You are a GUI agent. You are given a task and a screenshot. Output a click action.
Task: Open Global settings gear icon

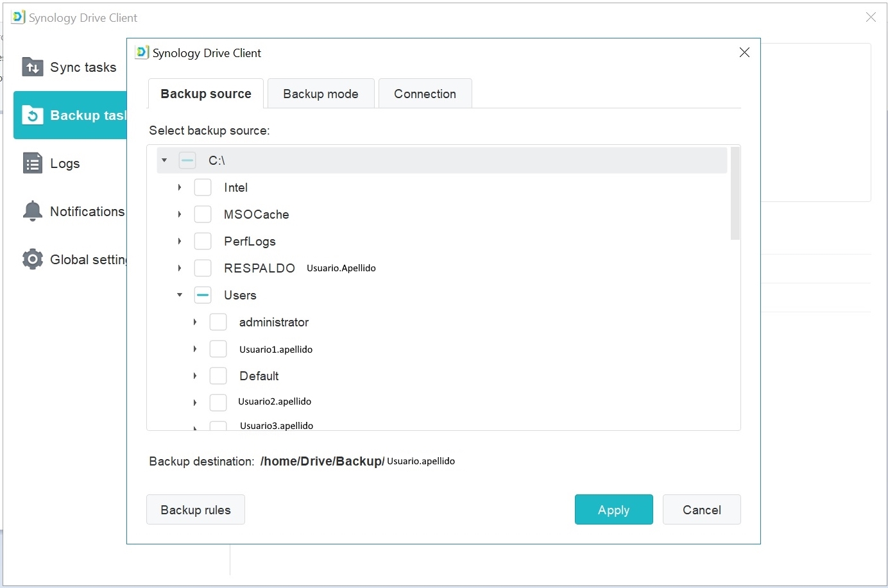click(32, 259)
